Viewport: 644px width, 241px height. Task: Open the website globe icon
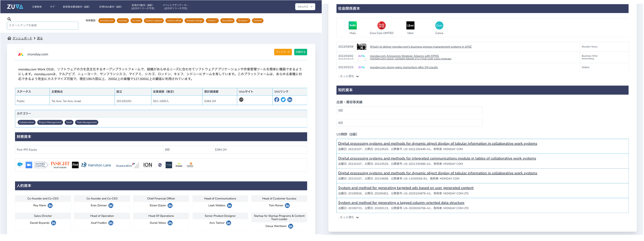tap(241, 100)
